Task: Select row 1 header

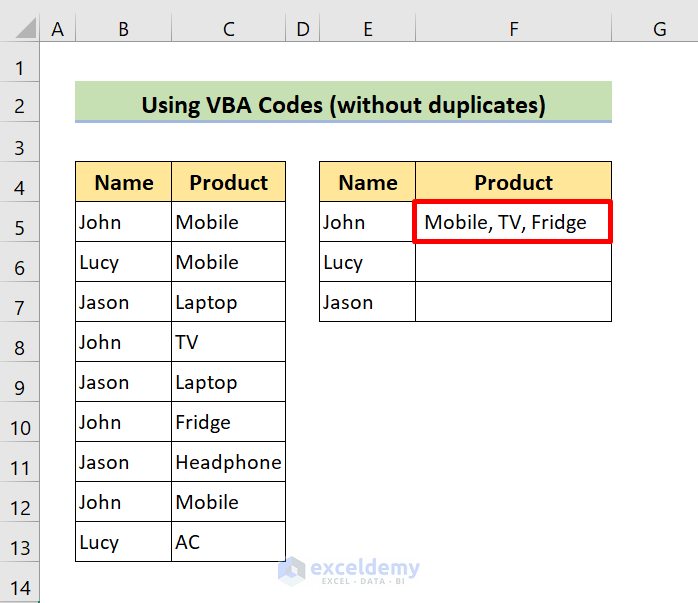Action: pos(19,62)
